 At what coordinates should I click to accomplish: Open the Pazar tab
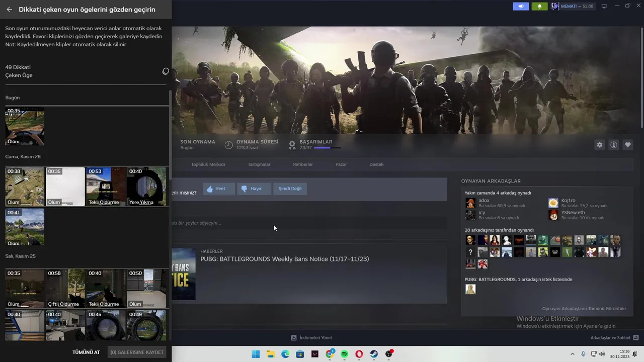(x=341, y=164)
